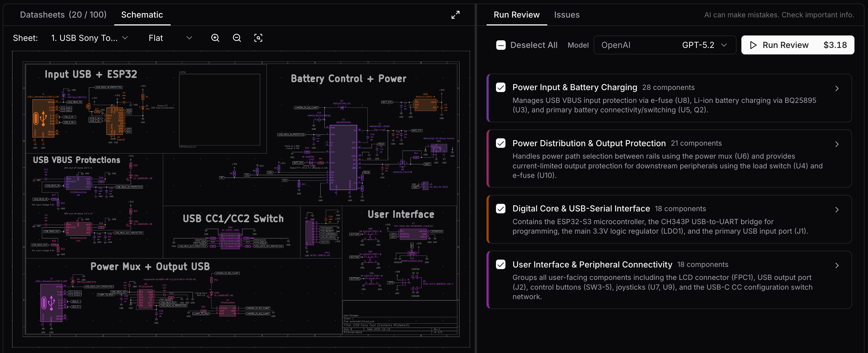Uncheck the Power Distribution & Output Protection category
868x353 pixels.
click(501, 143)
